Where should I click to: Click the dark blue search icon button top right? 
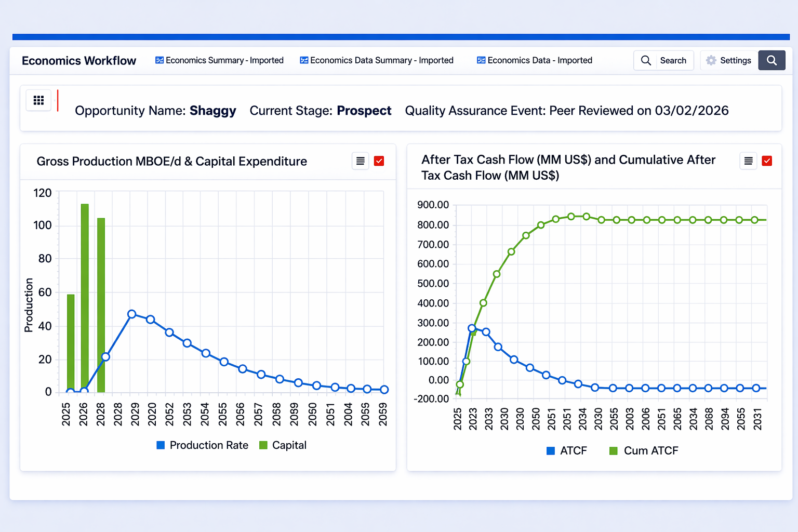tap(772, 60)
